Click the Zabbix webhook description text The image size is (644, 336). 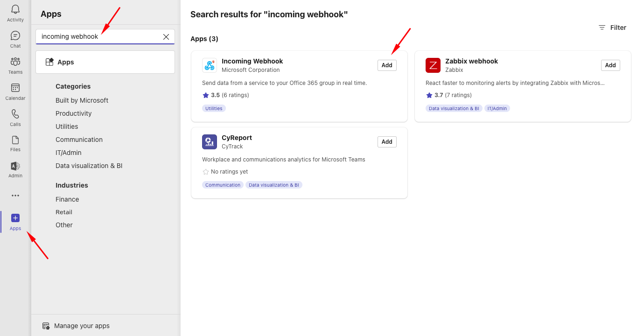515,83
